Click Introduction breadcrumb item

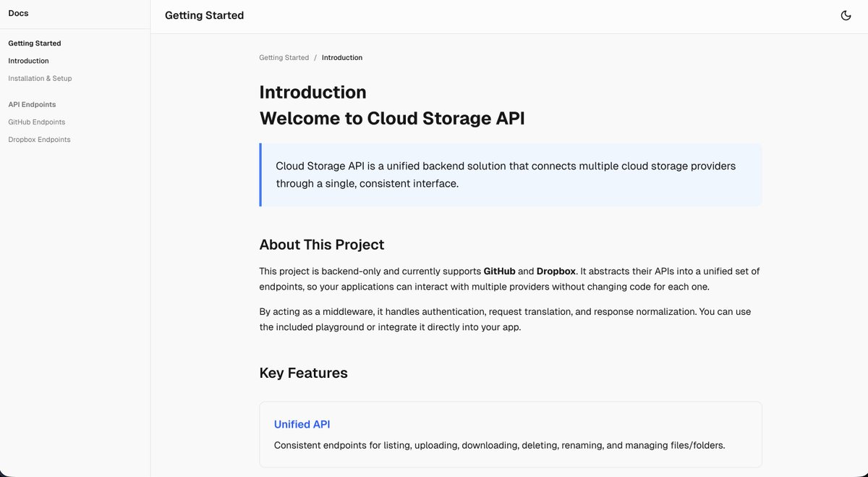click(x=342, y=57)
